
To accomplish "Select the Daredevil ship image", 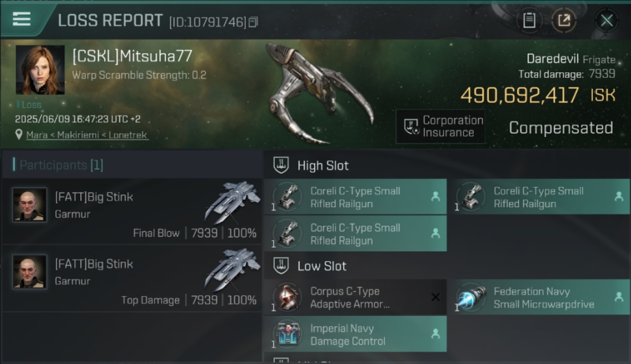I will (319, 92).
